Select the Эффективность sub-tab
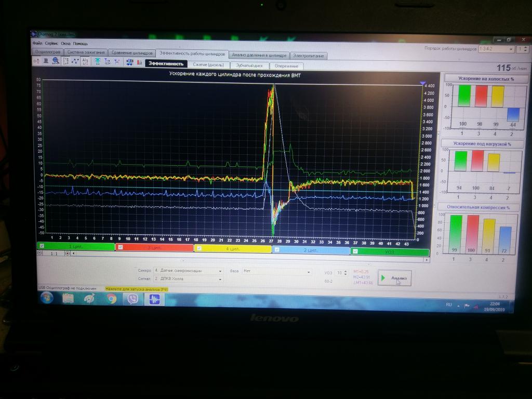 [166, 63]
